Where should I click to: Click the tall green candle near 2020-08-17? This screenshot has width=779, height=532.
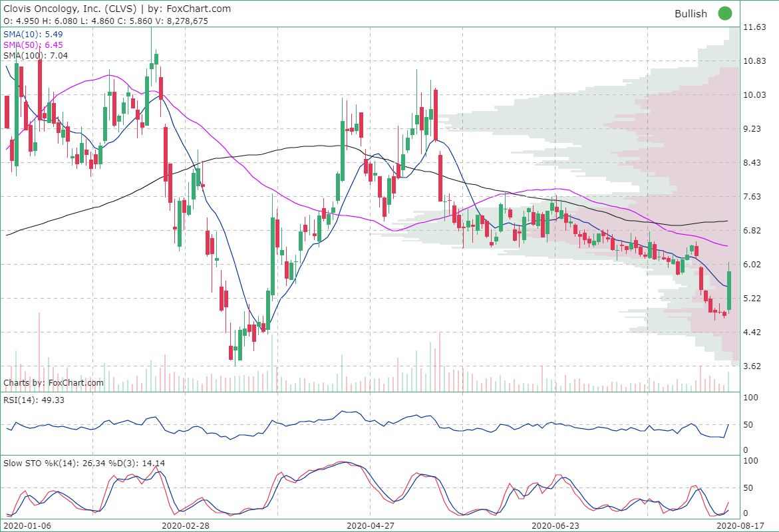pos(728,291)
